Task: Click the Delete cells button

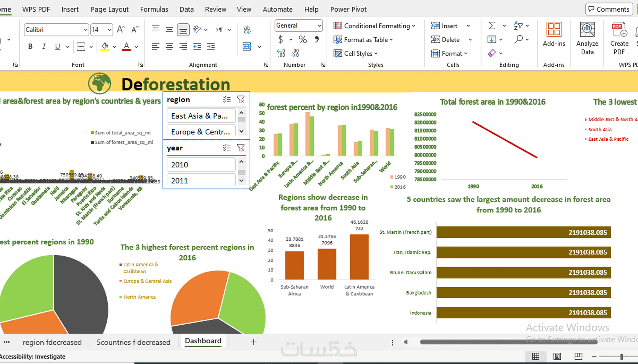Action: tap(445, 39)
